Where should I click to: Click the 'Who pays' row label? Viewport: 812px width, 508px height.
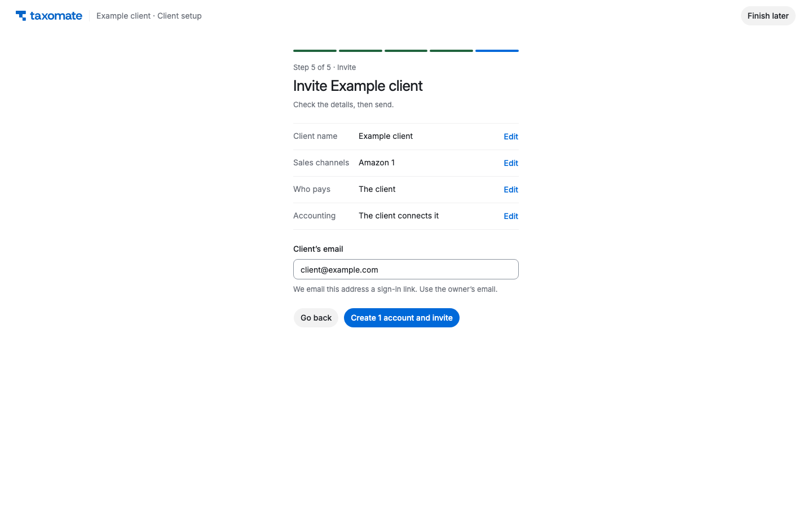coord(312,189)
